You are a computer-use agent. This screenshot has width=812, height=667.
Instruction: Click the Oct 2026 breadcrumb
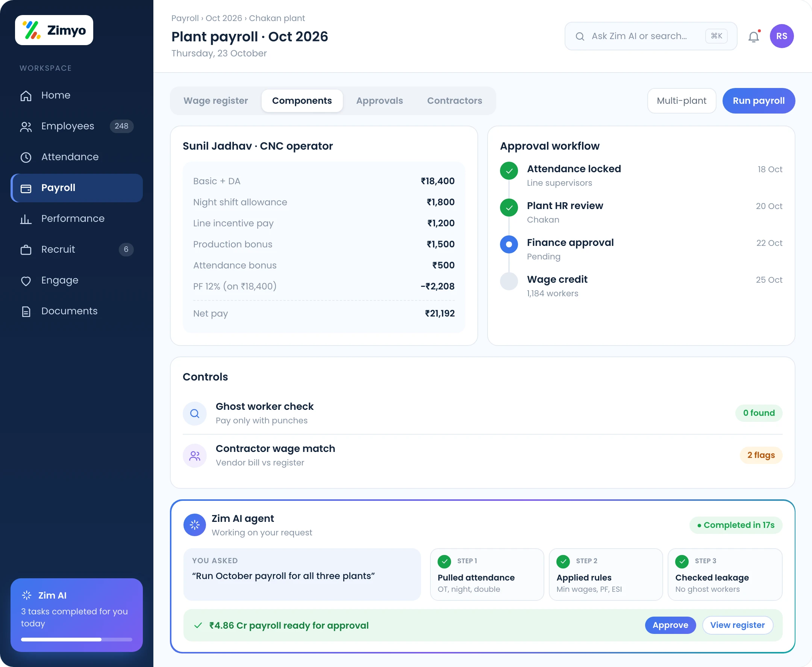pos(224,18)
